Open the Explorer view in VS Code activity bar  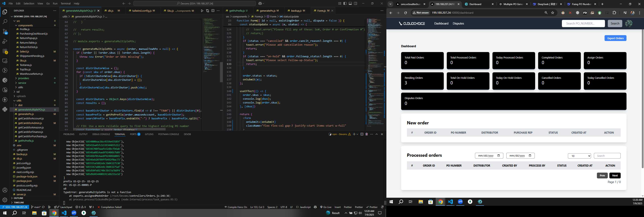point(5,12)
